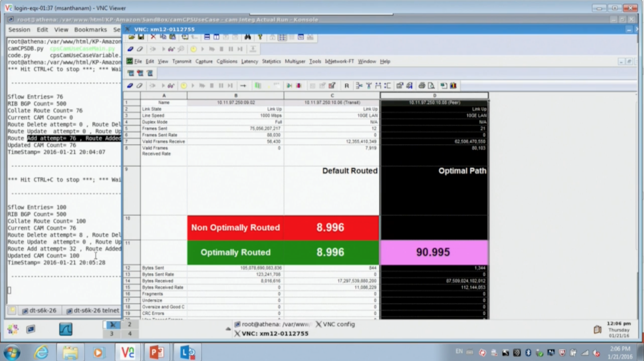Screen dimensions: 644x361
Task: Open the Transmit menu
Action: 182,62
